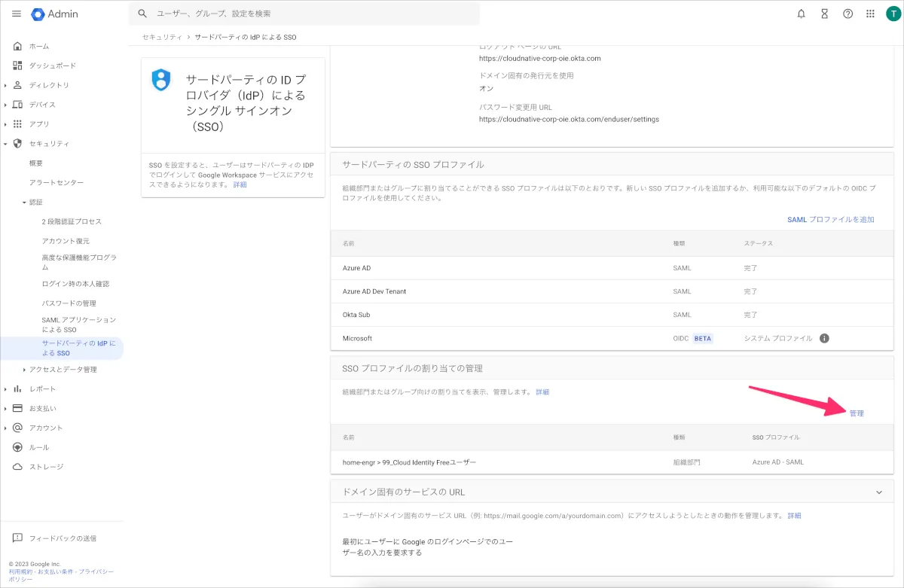This screenshot has height=588, width=904.
Task: Collapse the Security section in sidebar
Action: [x=6, y=144]
